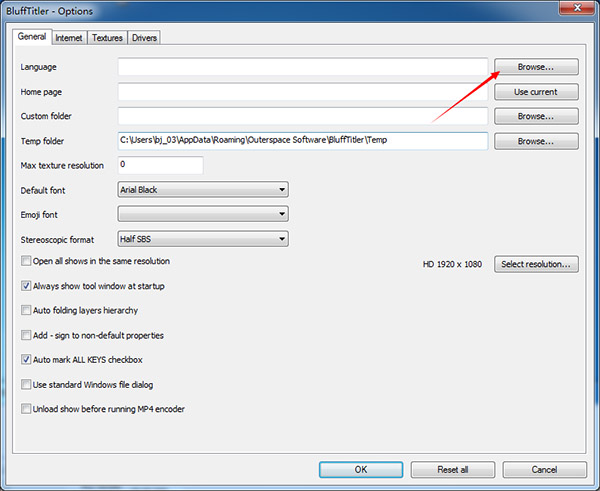Open the Textures tab
Viewport: 600px width, 491px height.
point(107,38)
